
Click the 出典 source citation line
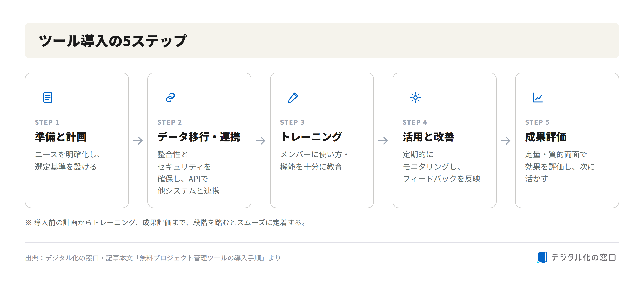153,258
